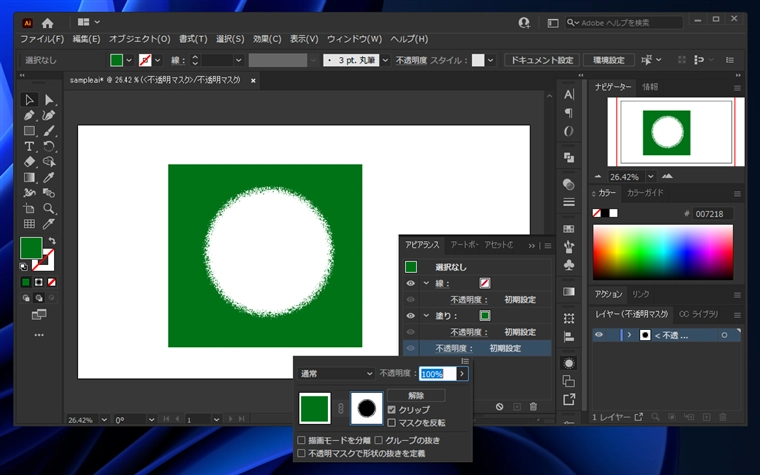Select the Eraser tool
Viewport: 760px width, 475px height.
coord(29,162)
